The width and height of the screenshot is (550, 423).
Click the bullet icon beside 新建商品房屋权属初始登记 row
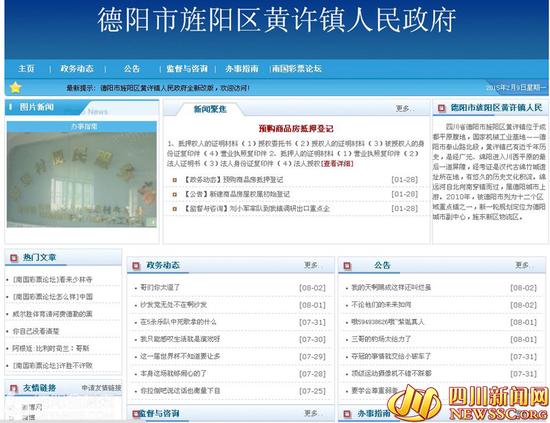(x=174, y=194)
